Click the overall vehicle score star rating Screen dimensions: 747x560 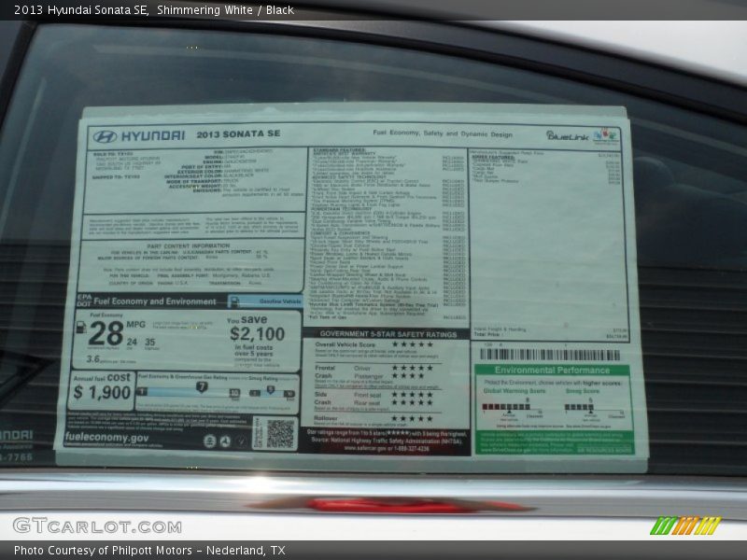click(413, 343)
